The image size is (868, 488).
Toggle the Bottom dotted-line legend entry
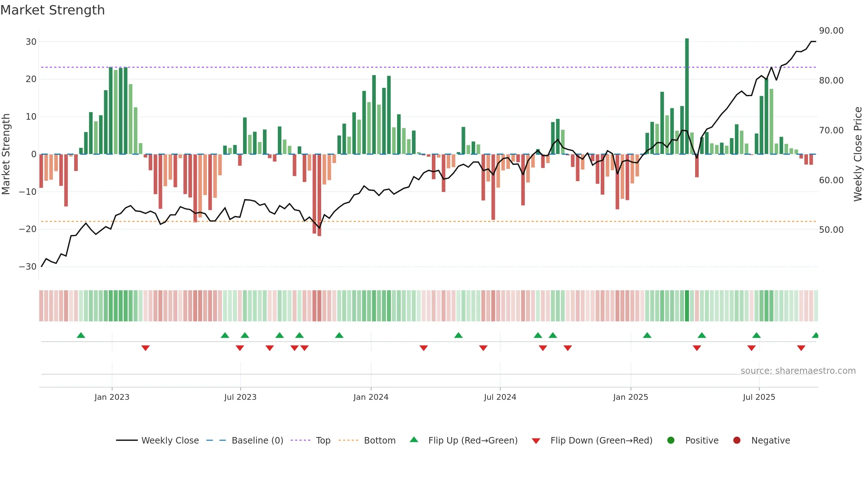(x=367, y=440)
